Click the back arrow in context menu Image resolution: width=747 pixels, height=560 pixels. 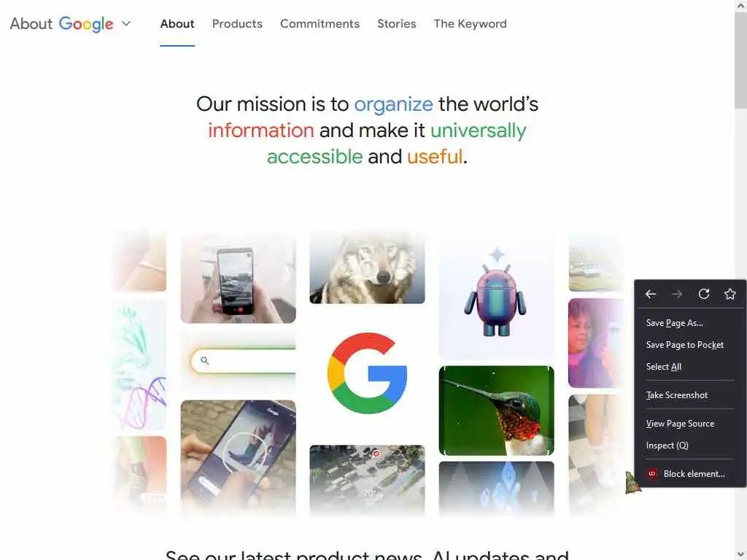point(650,295)
